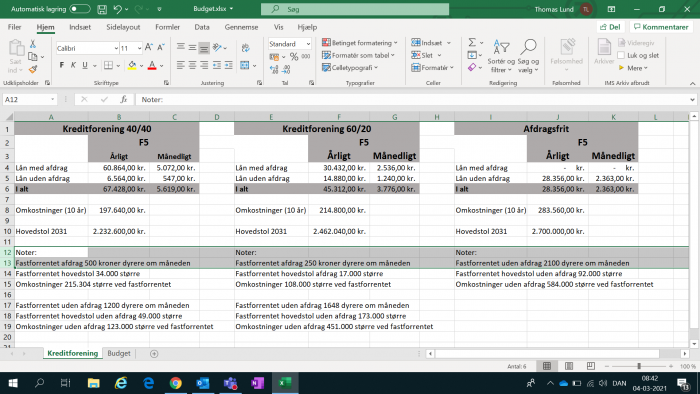Screen dimensions: 700x394
Task: Click the yellow fill color bucket
Action: (132, 66)
